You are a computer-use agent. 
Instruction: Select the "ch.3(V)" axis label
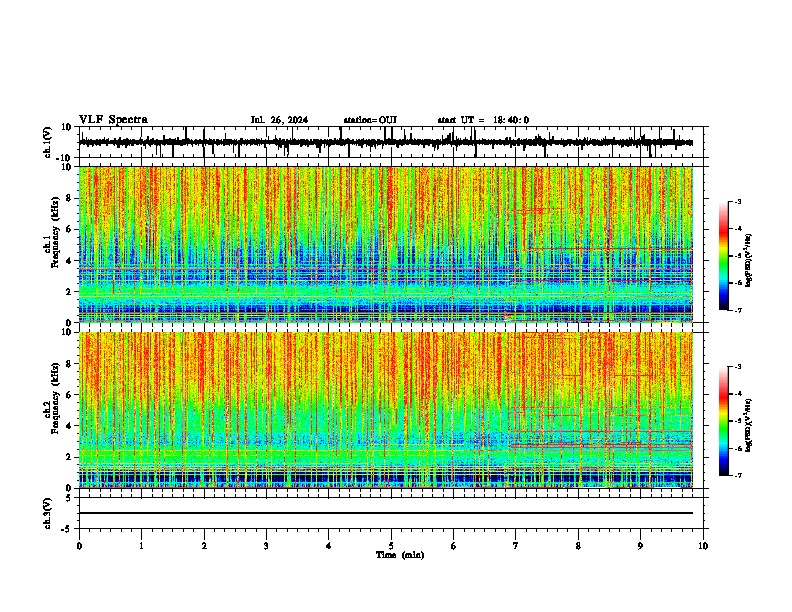[48, 513]
